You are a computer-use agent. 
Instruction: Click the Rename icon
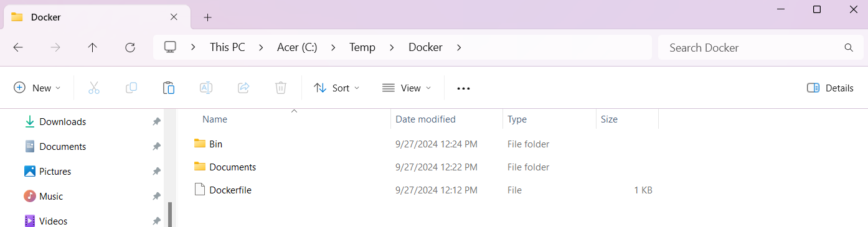206,88
